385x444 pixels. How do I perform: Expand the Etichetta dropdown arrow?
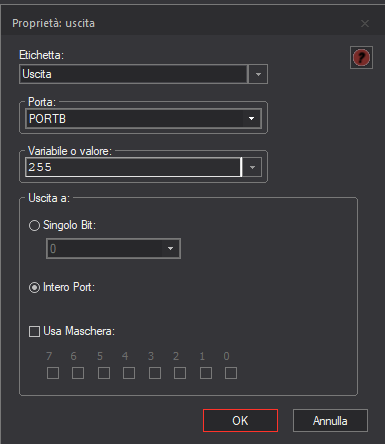pyautogui.click(x=258, y=74)
